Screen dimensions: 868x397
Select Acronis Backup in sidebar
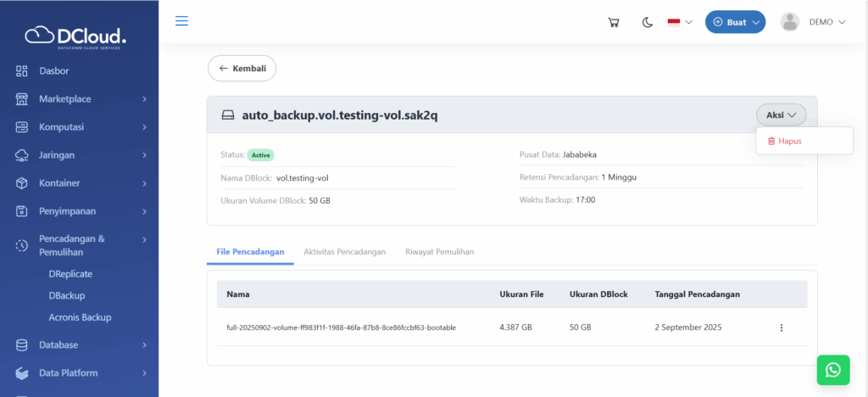click(80, 317)
